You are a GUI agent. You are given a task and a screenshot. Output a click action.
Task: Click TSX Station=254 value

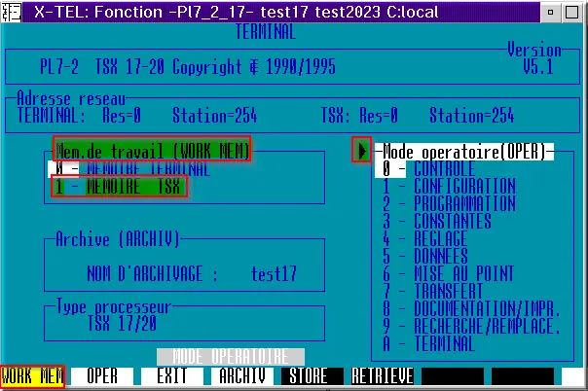(472, 116)
